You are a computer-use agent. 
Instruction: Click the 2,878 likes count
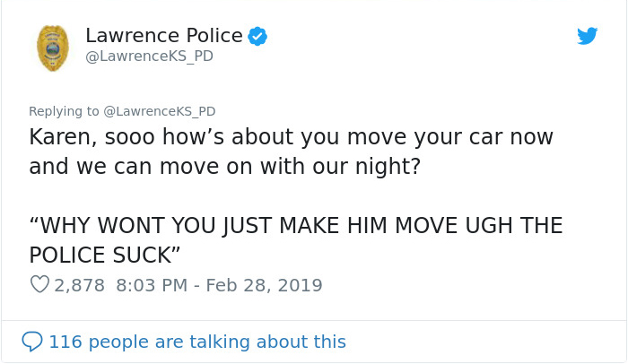[79, 285]
